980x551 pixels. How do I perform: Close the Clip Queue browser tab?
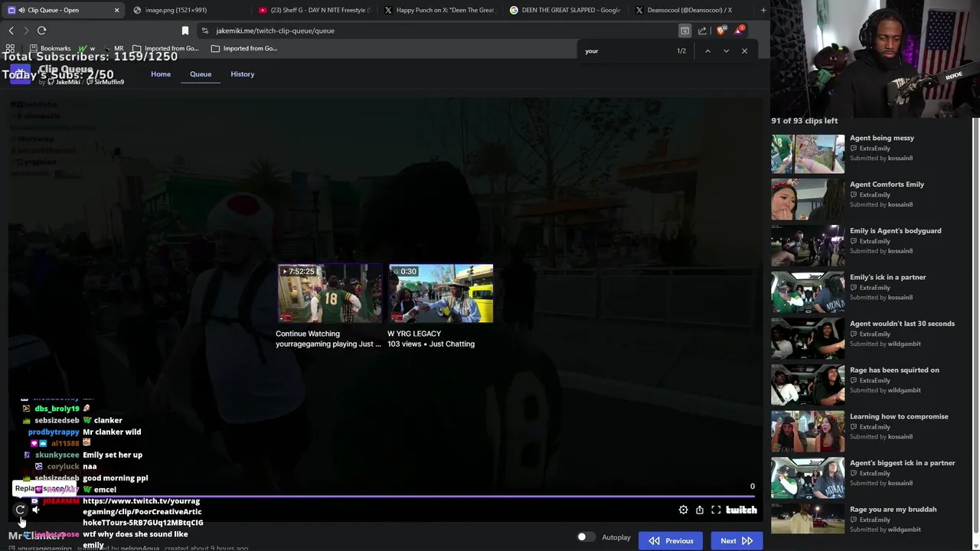click(116, 10)
